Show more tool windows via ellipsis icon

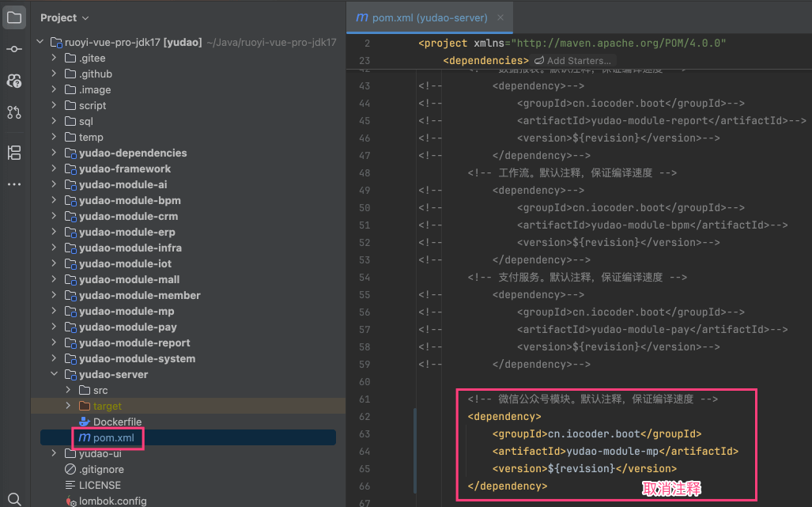pyautogui.click(x=14, y=184)
